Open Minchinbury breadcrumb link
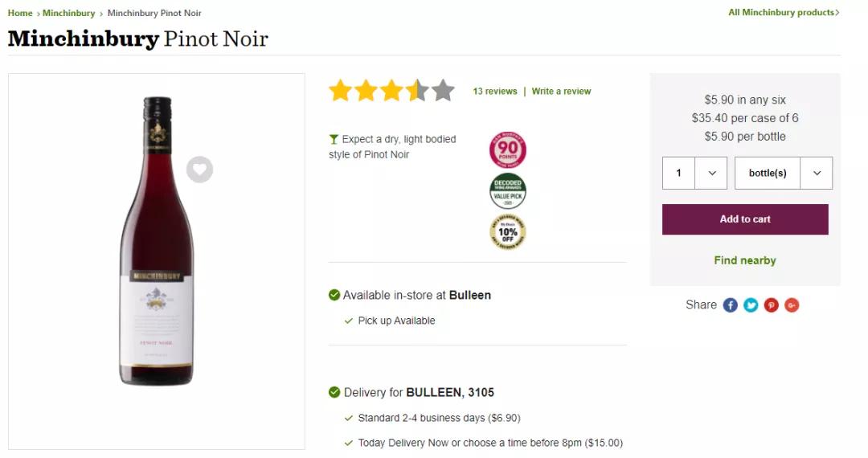Image resolution: width=868 pixels, height=458 pixels. pos(68,14)
